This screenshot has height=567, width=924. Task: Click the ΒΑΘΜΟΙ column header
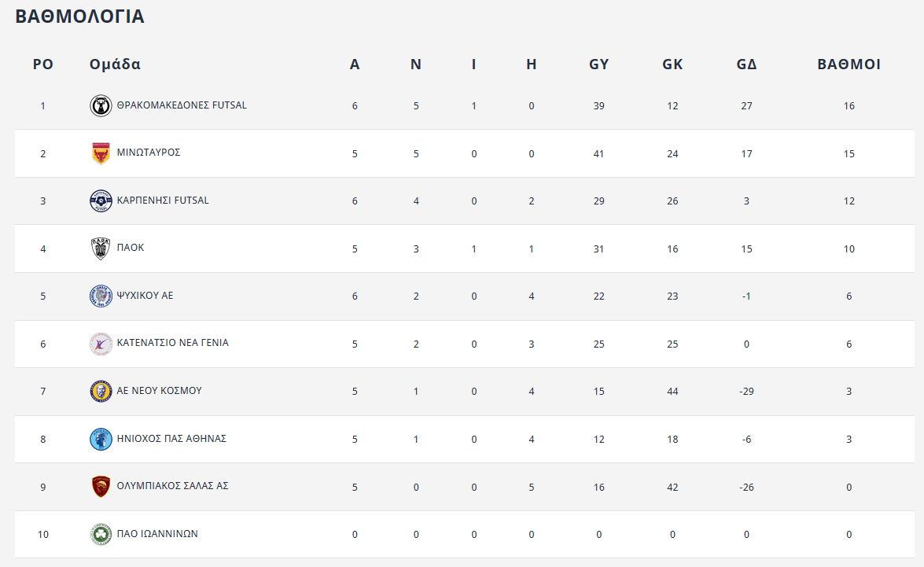849,64
